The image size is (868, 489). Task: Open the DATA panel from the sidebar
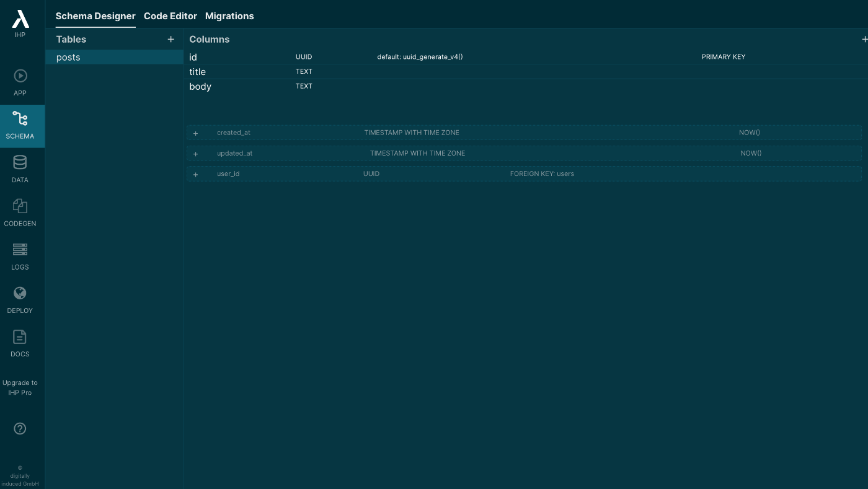point(20,167)
